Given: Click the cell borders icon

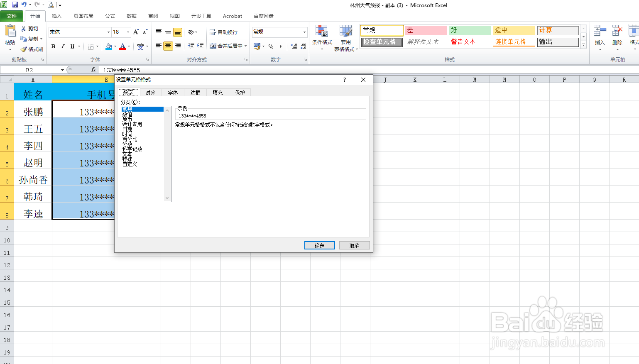Looking at the screenshot, I should pos(91,46).
